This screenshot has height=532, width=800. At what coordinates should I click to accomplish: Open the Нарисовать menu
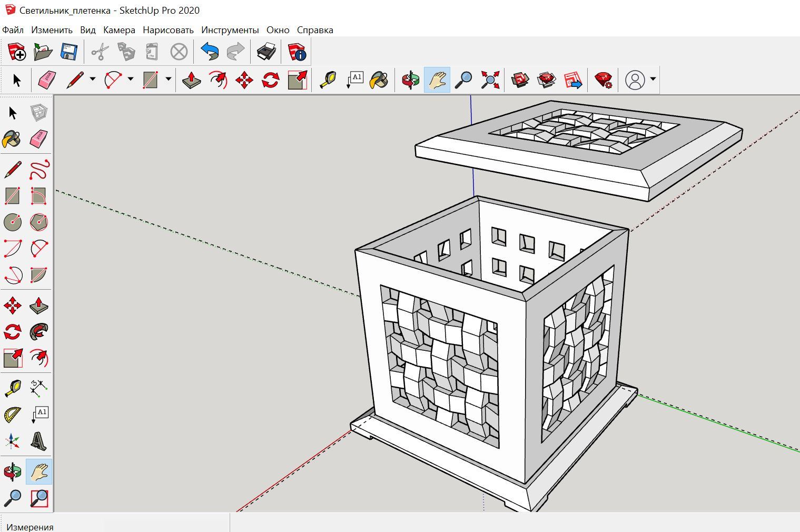(x=168, y=30)
